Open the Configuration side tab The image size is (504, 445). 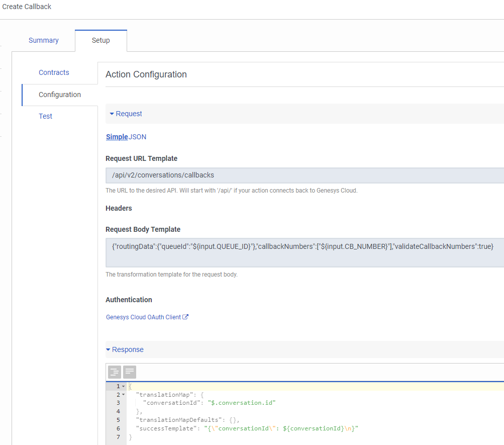pyautogui.click(x=60, y=95)
